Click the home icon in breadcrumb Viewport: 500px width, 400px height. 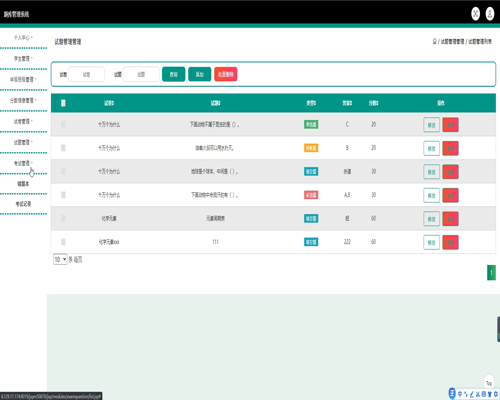[434, 41]
